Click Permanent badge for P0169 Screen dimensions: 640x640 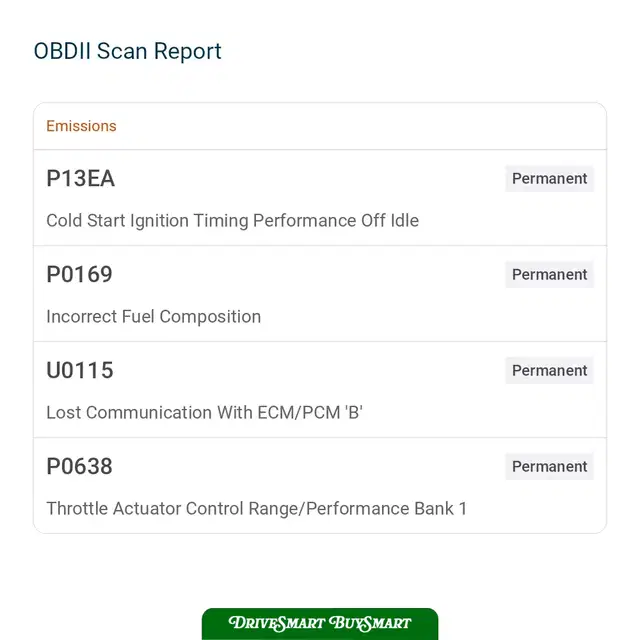549,274
